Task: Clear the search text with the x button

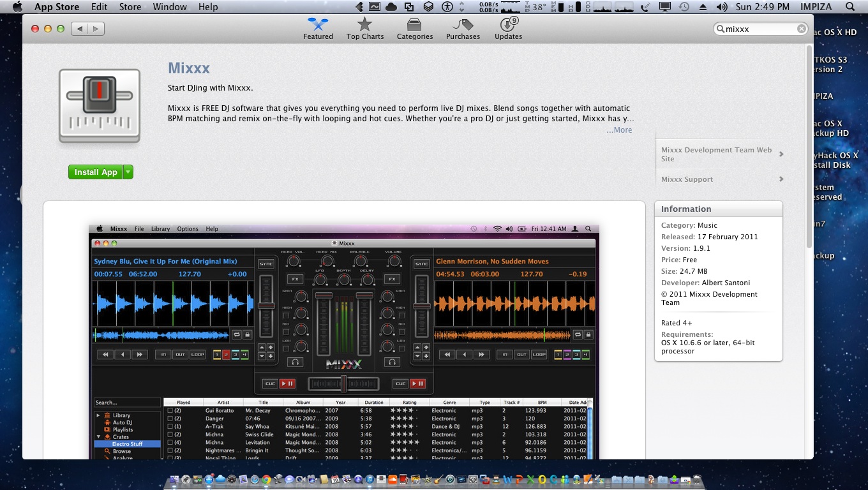Action: click(x=801, y=29)
